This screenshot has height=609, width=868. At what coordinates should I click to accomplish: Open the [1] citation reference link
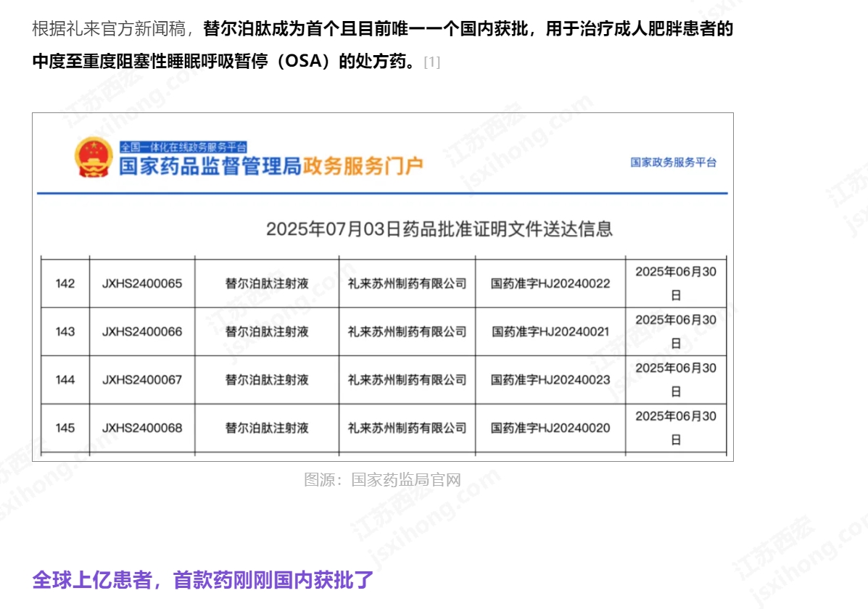point(431,62)
